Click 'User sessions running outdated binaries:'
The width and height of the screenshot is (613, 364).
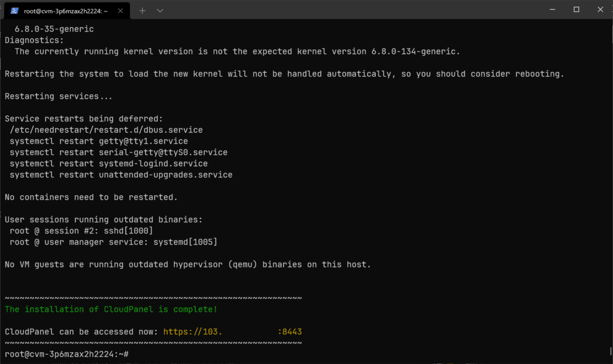104,220
